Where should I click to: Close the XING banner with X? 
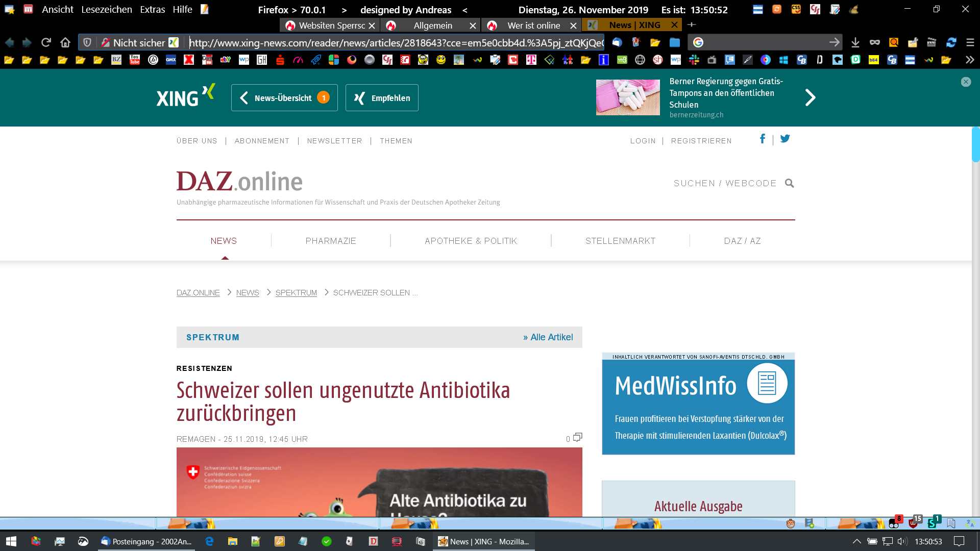pyautogui.click(x=966, y=82)
